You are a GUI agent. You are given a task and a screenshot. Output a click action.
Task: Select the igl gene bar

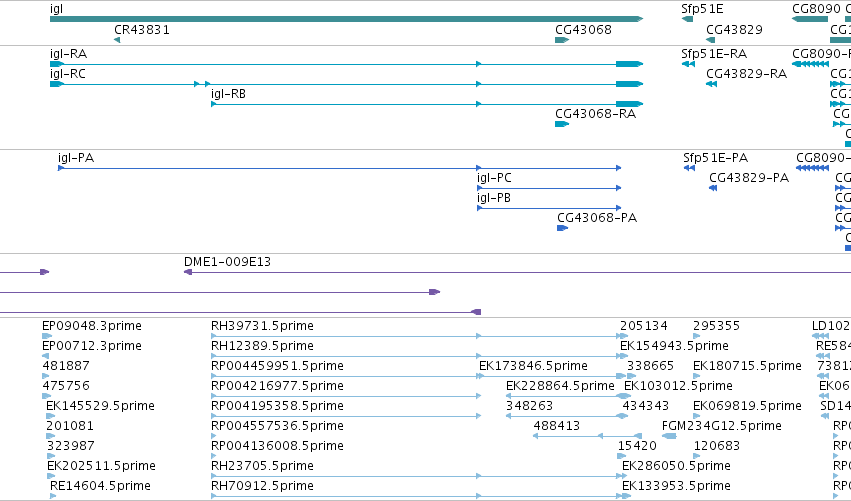point(346,19)
